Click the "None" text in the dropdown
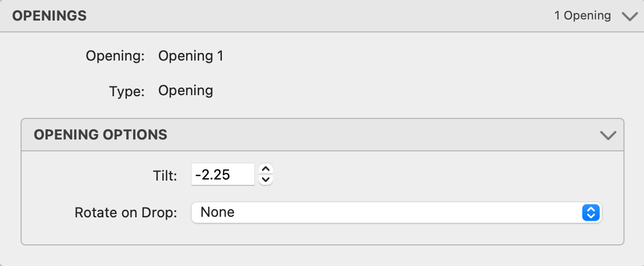The image size is (644, 266). click(218, 212)
